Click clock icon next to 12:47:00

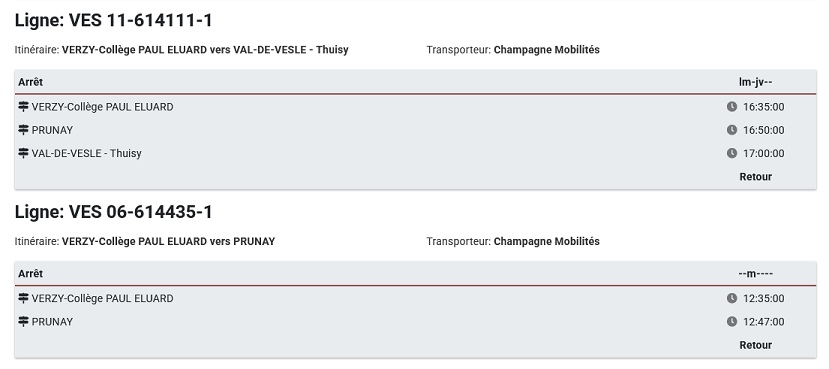pyautogui.click(x=732, y=321)
